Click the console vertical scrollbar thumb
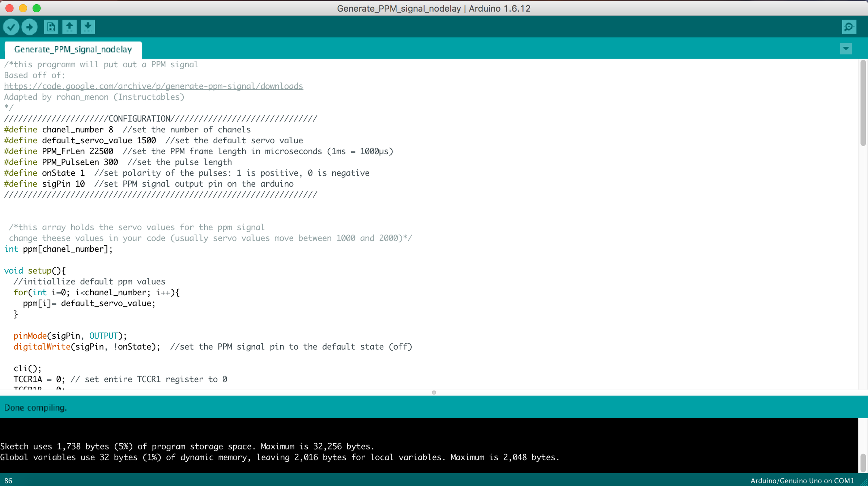The height and width of the screenshot is (486, 868). coord(863,463)
